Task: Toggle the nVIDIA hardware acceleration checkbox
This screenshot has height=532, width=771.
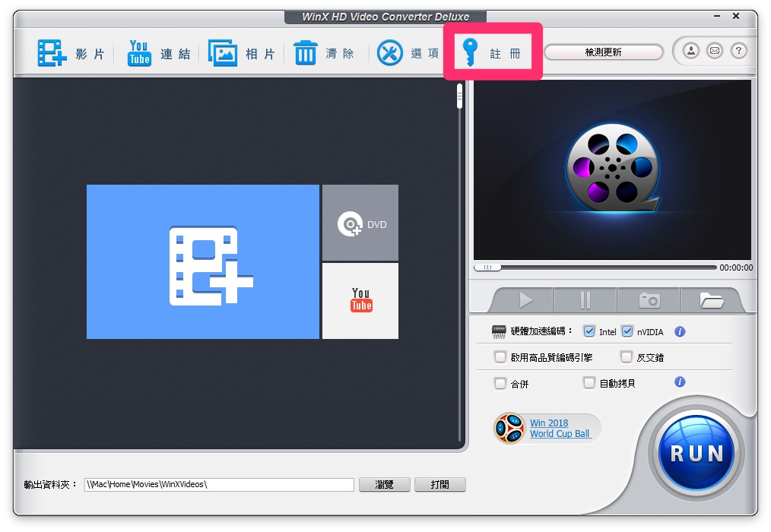Action: [627, 331]
